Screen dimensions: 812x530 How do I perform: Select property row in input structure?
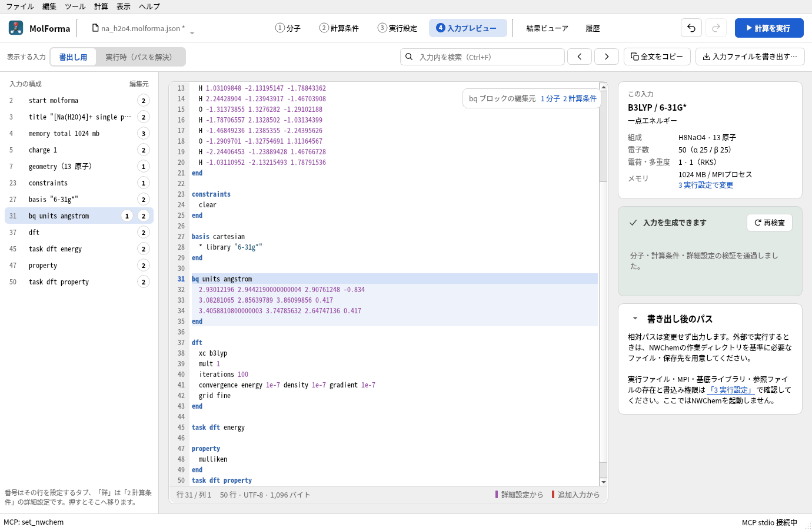pos(79,266)
